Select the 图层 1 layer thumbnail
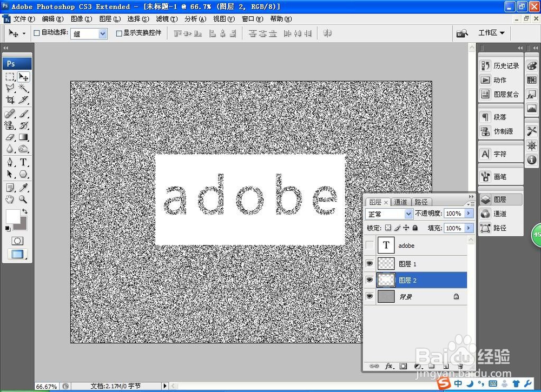The image size is (541, 392). click(386, 264)
